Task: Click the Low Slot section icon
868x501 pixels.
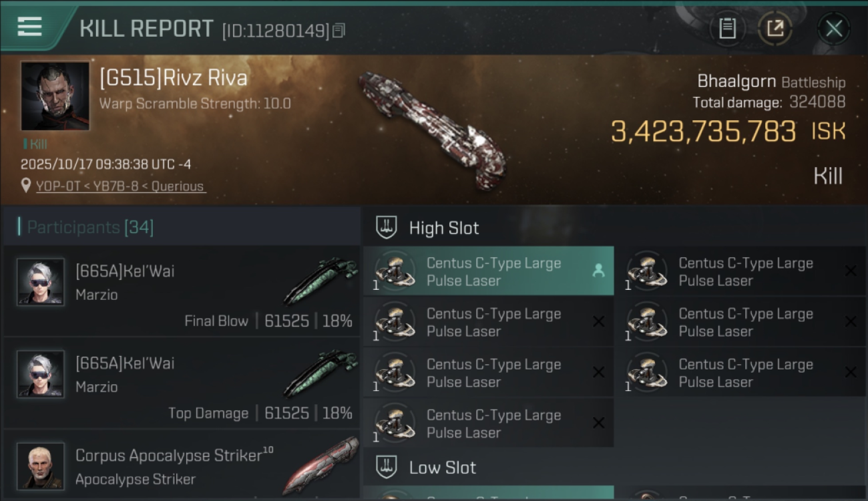Action: coord(387,467)
